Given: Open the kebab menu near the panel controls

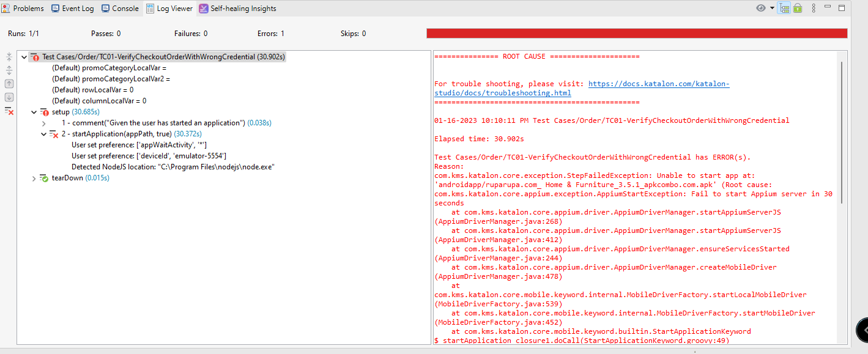Looking at the screenshot, I should click(x=814, y=8).
